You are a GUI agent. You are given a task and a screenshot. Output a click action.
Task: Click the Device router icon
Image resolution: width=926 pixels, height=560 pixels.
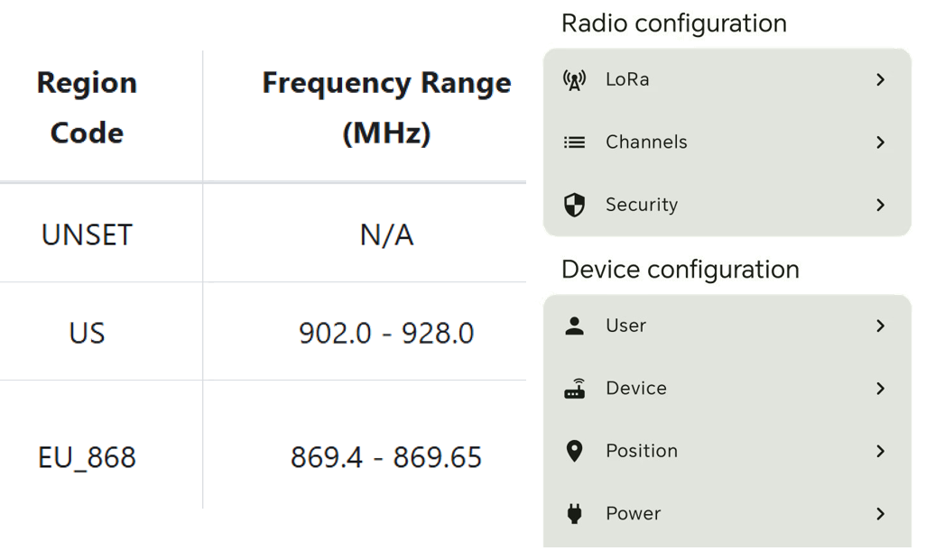[x=574, y=389]
